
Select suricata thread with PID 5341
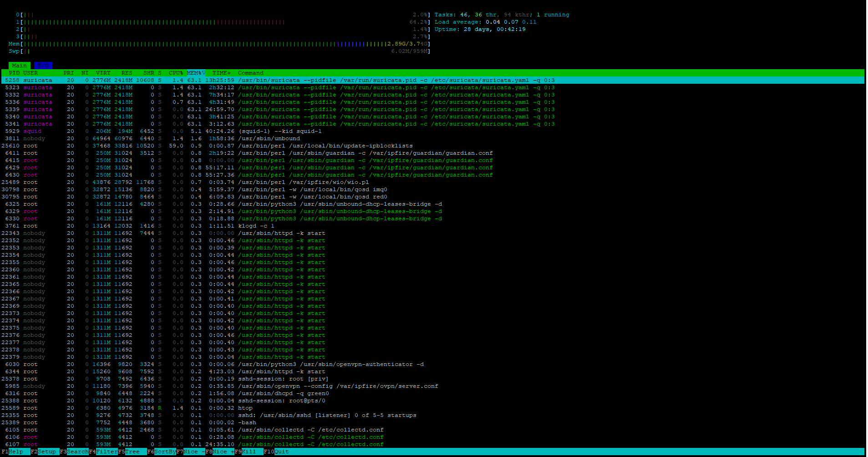pos(433,124)
